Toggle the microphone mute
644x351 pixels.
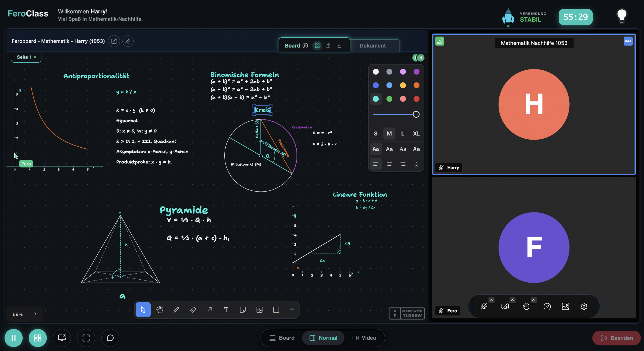(484, 306)
